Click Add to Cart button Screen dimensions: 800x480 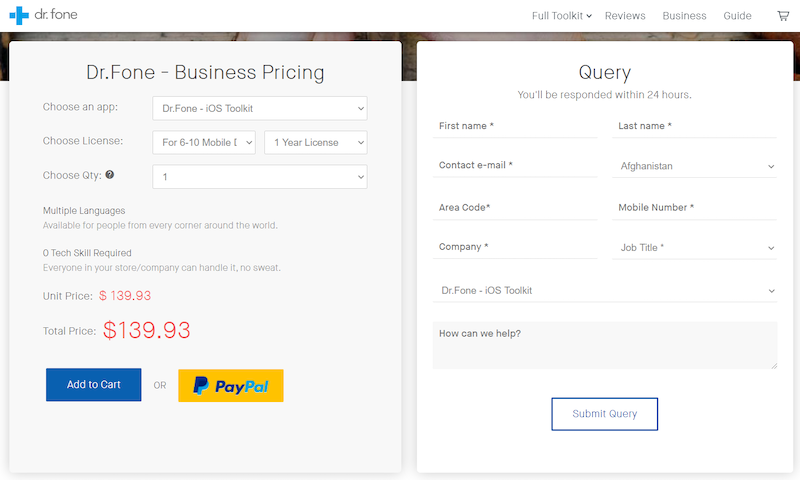(x=94, y=385)
